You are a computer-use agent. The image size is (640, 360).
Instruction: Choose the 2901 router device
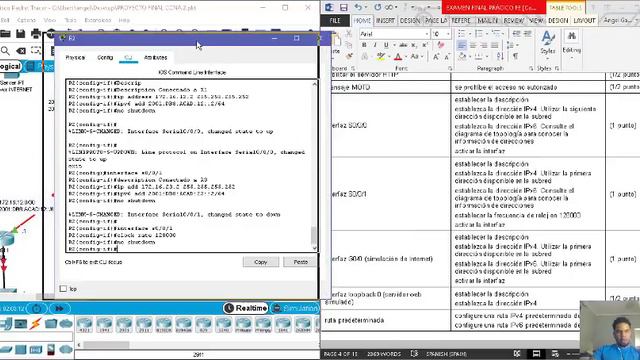click(x=124, y=324)
